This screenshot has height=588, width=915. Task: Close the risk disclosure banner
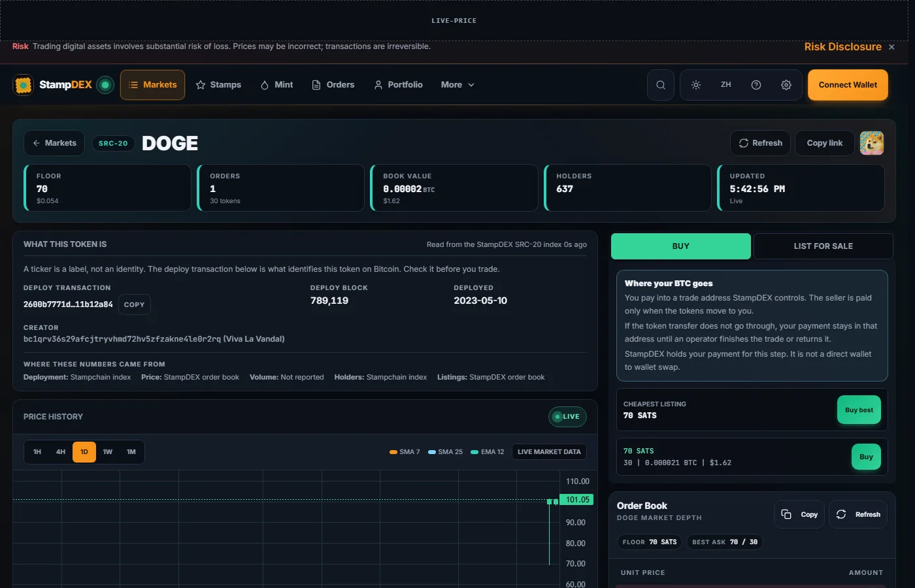pos(891,47)
